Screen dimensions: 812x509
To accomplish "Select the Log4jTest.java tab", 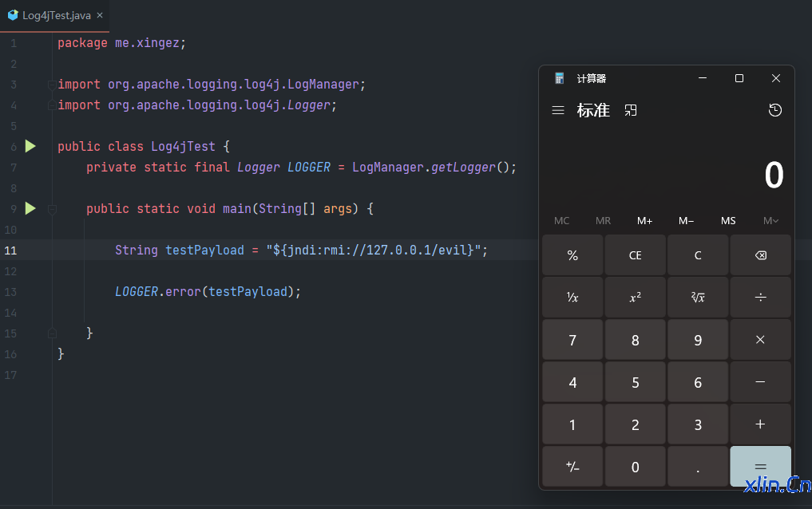I will coord(54,15).
